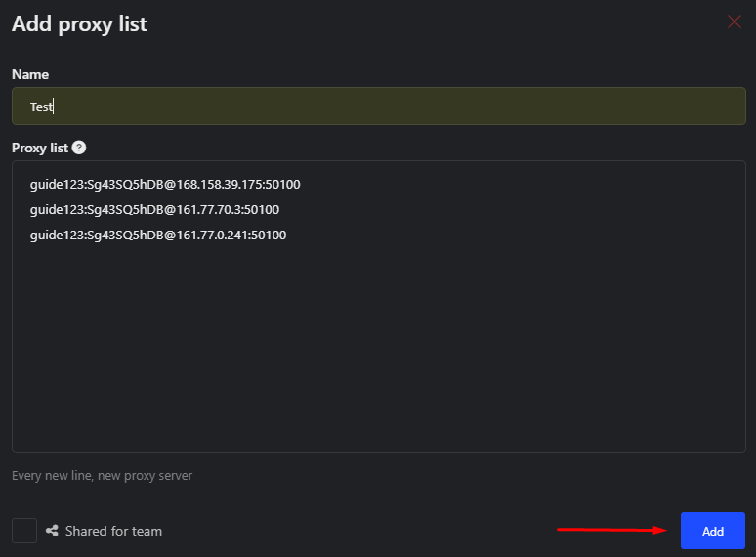The height and width of the screenshot is (557, 756).
Task: Close the Add proxy list dialog
Action: coord(734,21)
